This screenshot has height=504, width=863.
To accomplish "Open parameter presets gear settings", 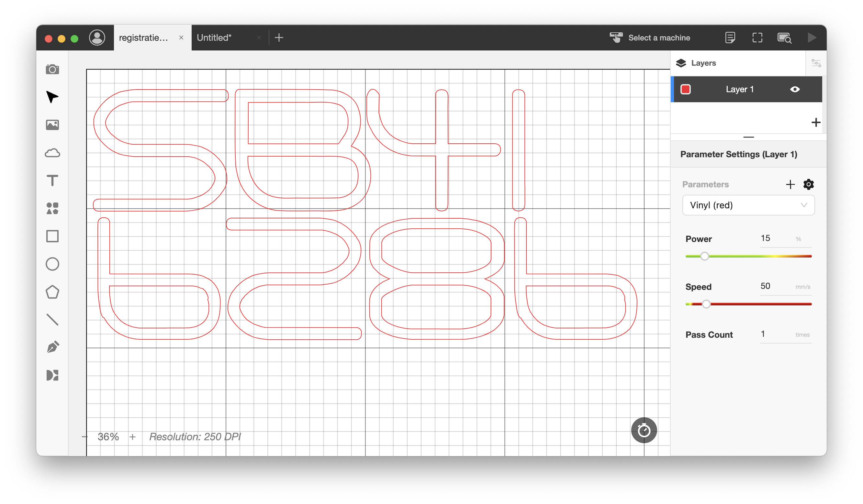I will coord(809,184).
